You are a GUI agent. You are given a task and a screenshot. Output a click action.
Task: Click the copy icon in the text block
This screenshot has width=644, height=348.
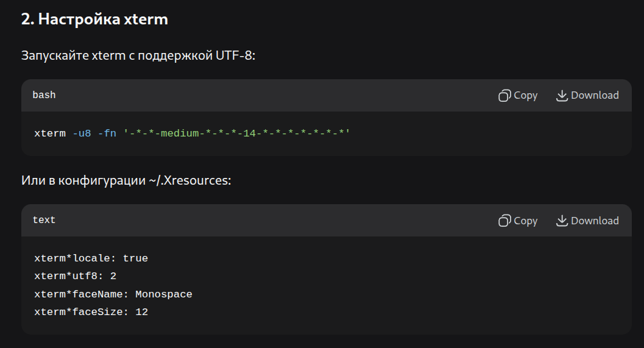pos(504,221)
